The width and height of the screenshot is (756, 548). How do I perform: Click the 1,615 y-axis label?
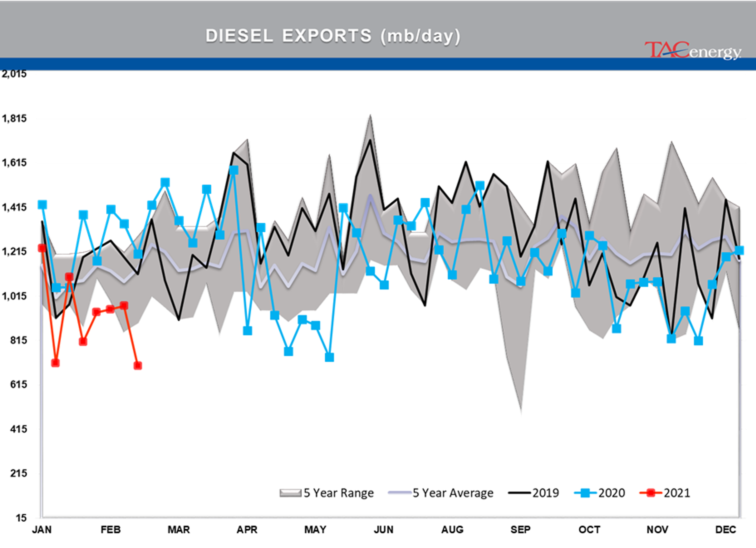(x=14, y=163)
